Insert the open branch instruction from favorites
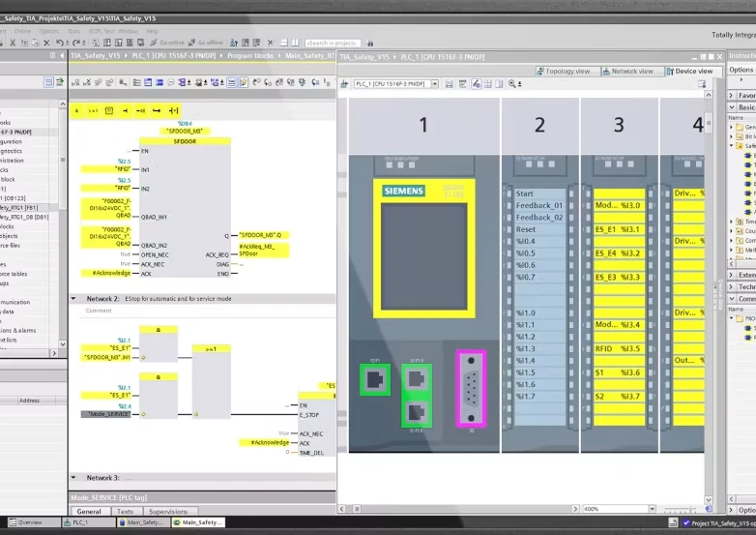This screenshot has width=756, height=535. pos(157,111)
